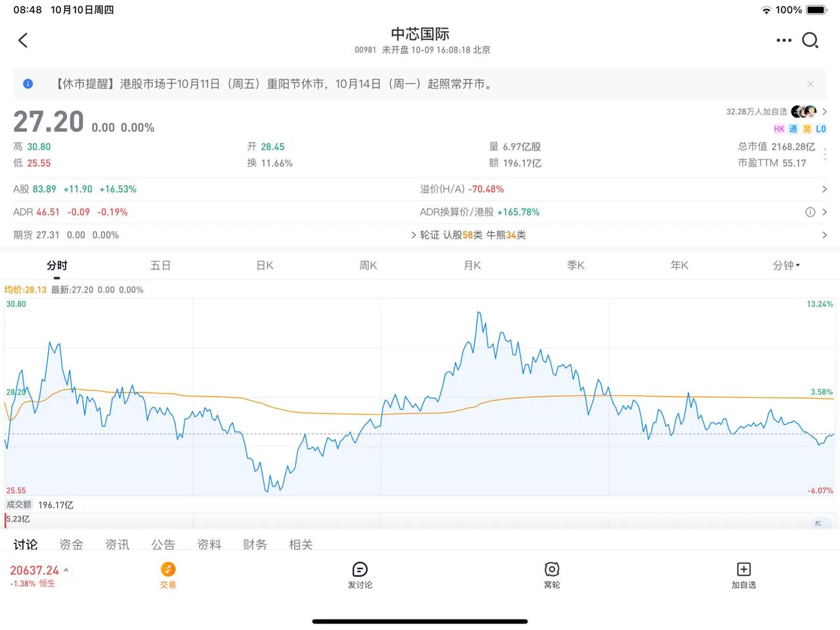The image size is (840, 630).
Task: Tap the 窝轮 warrants icon
Action: [x=552, y=569]
